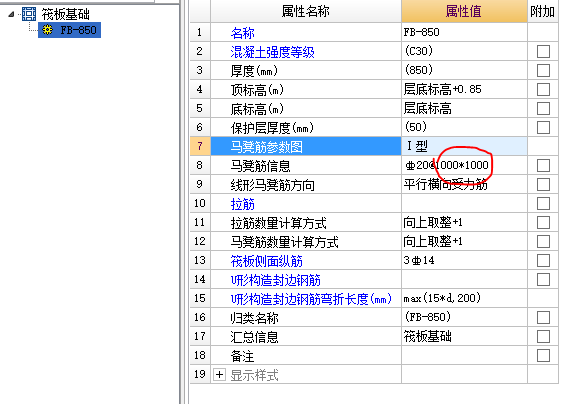This screenshot has width=569, height=404.
Task: Tick the 附加 checkbox for 汇总信息
Action: 543,336
